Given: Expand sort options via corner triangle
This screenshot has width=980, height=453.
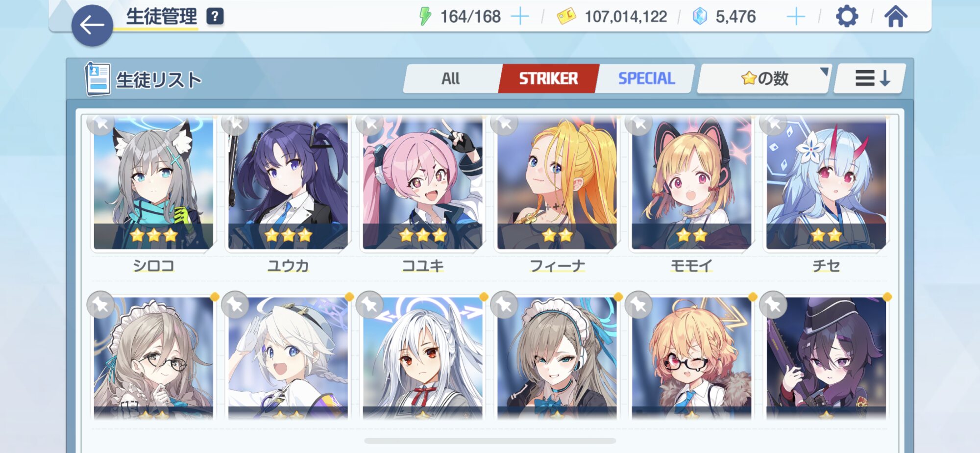Looking at the screenshot, I should (x=824, y=72).
